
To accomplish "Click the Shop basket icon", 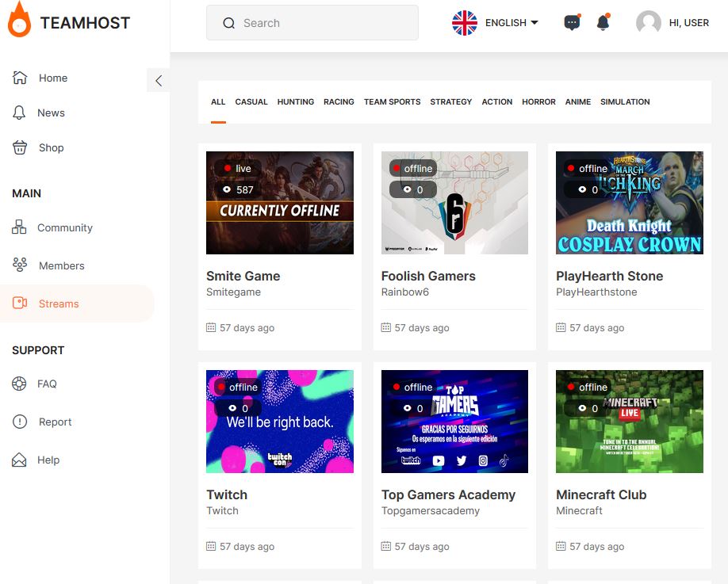I will point(20,147).
